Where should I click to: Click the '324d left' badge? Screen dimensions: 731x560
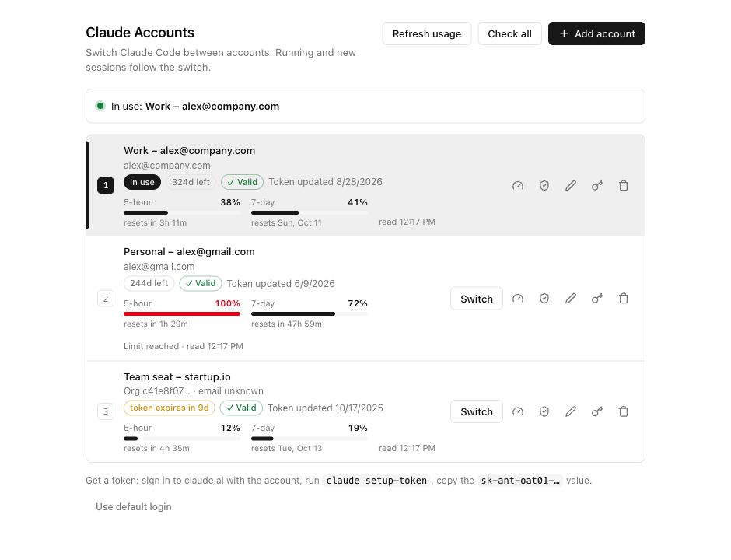pos(191,182)
